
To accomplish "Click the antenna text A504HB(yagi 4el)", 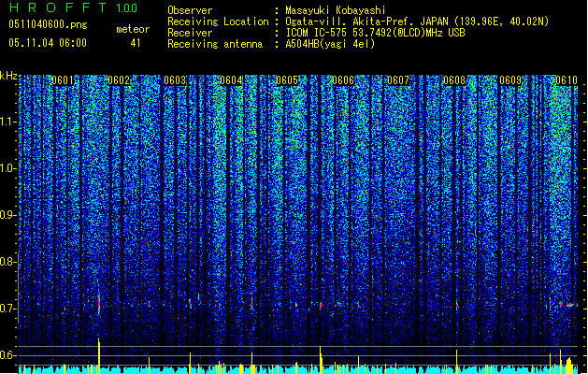I will (x=330, y=44).
